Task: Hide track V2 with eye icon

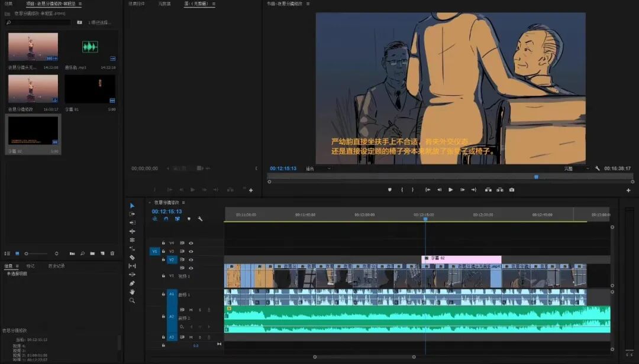Action: (191, 259)
